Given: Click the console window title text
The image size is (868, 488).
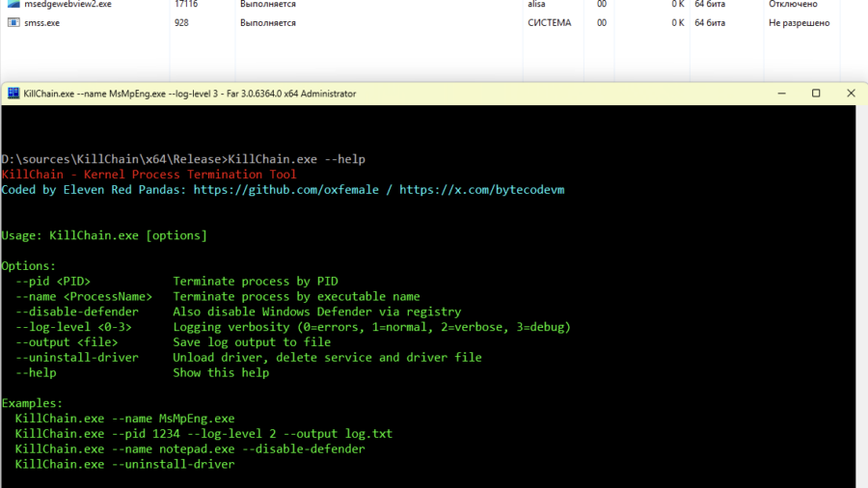Looking at the screenshot, I should coord(190,94).
